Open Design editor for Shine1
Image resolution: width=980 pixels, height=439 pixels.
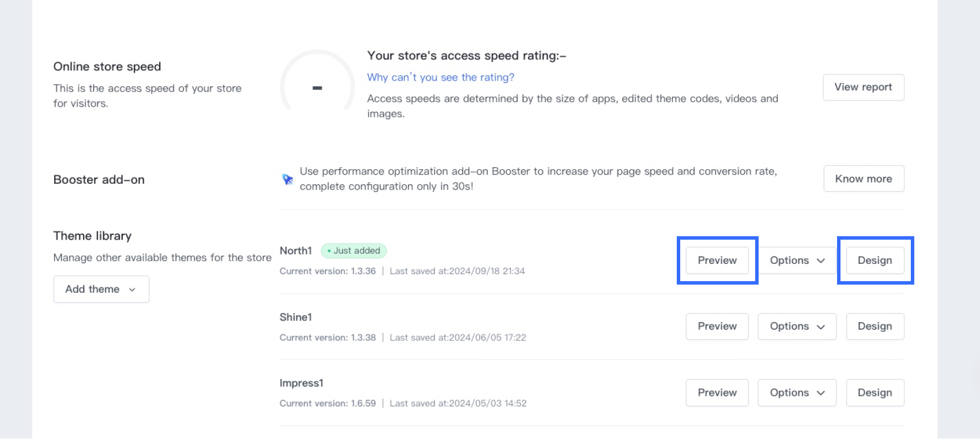(x=875, y=326)
